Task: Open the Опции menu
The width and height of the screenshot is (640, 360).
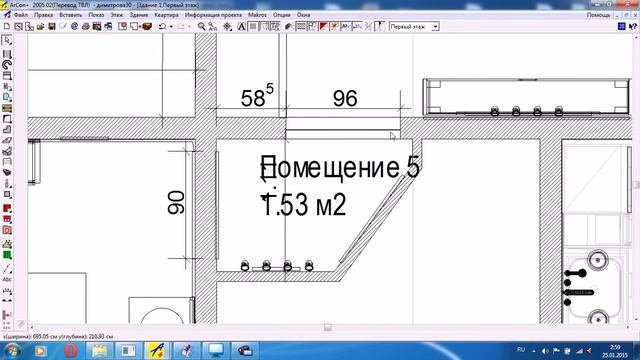Action: click(282, 15)
